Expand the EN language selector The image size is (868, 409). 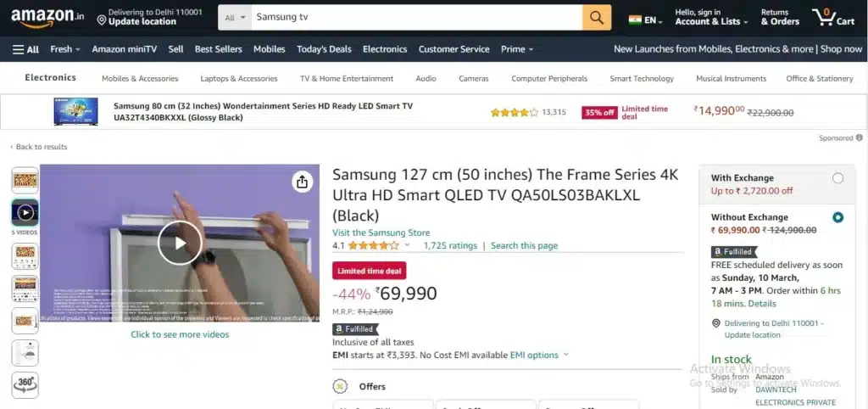point(645,20)
